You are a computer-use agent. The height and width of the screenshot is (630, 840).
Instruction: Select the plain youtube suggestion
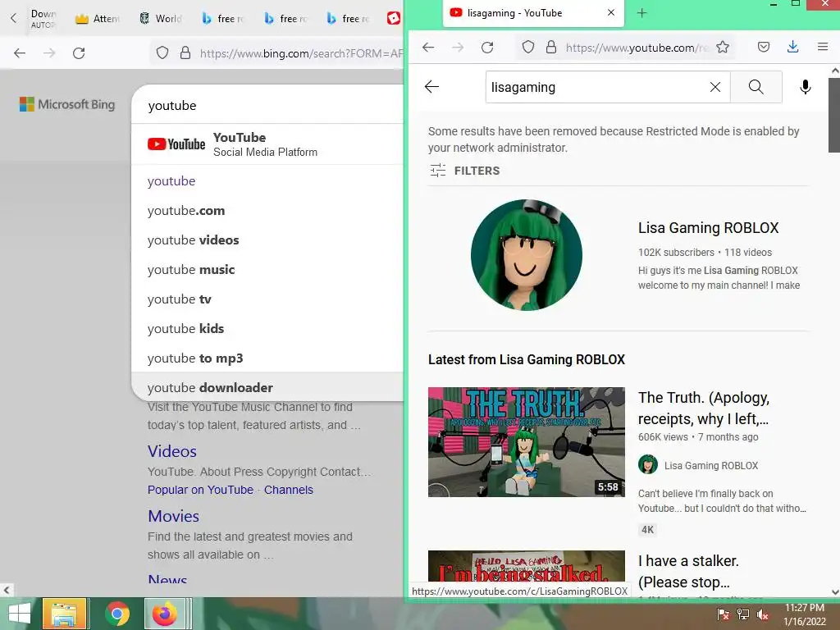(268, 181)
